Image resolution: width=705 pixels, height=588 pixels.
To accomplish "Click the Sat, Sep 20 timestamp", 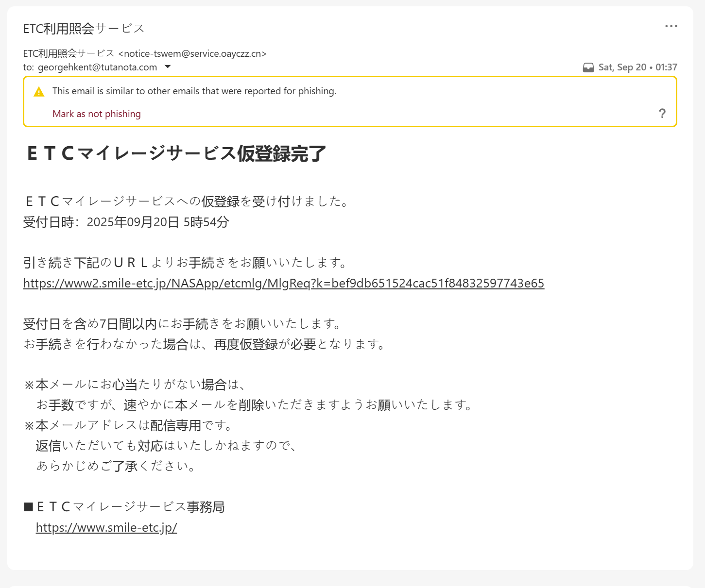I will [637, 67].
